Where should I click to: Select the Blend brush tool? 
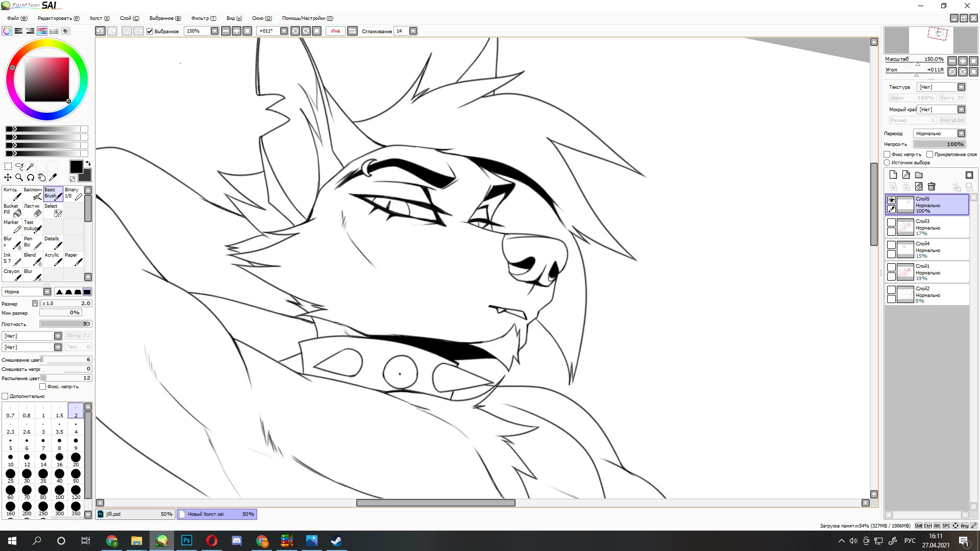pos(33,259)
